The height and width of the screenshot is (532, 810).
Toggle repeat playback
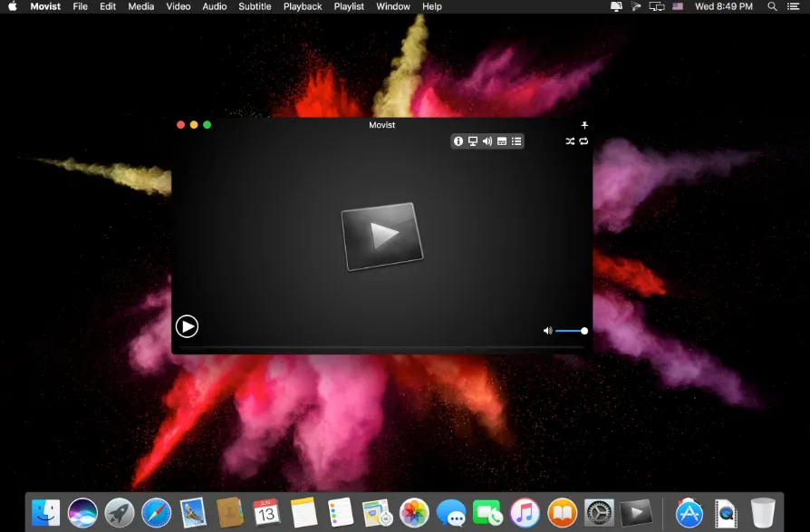click(x=583, y=141)
